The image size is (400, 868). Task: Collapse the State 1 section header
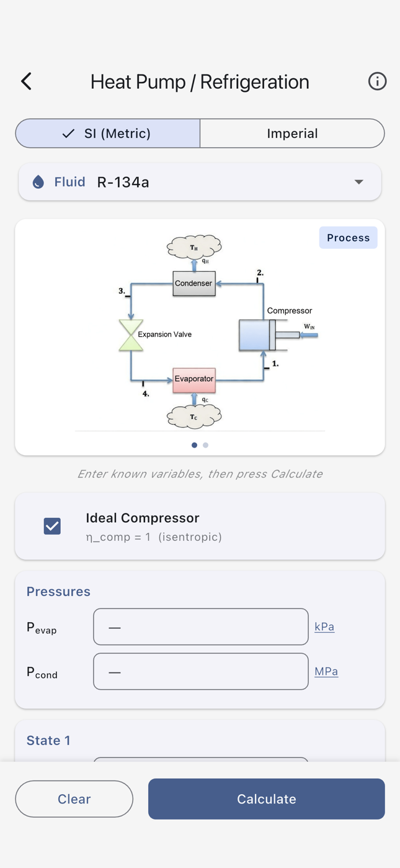click(x=48, y=740)
